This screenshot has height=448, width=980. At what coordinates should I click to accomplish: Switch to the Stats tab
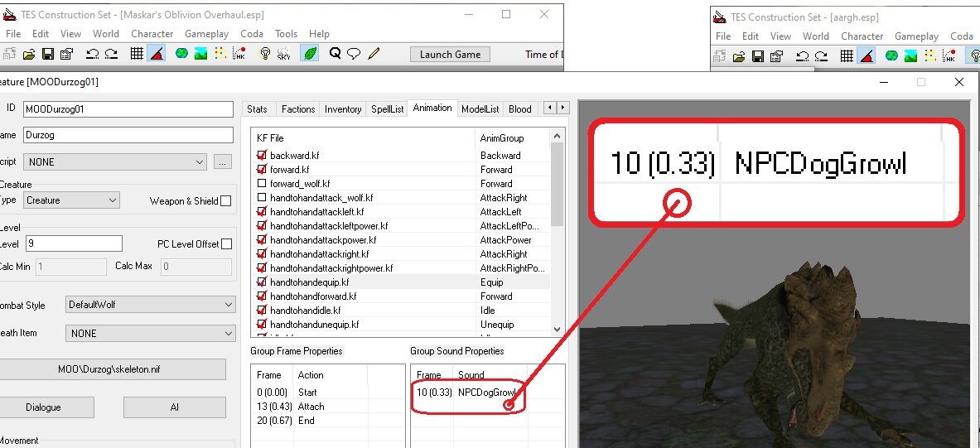(x=257, y=108)
